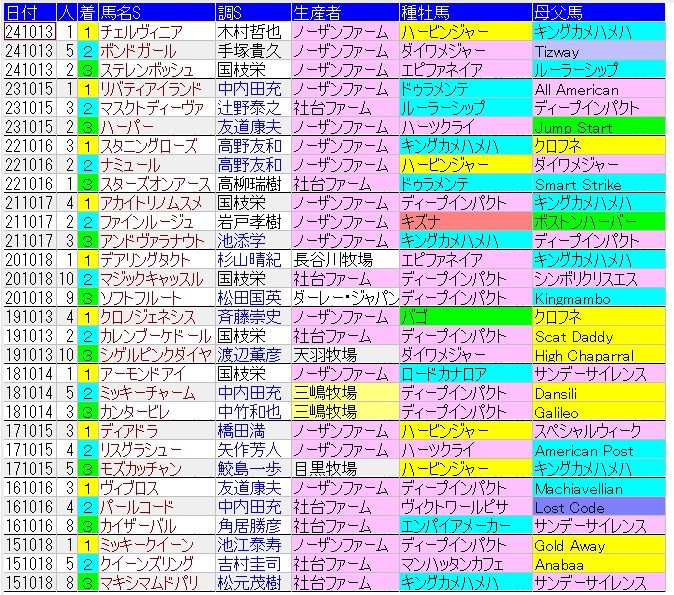Sort by the 馬名S column header

(x=118, y=11)
